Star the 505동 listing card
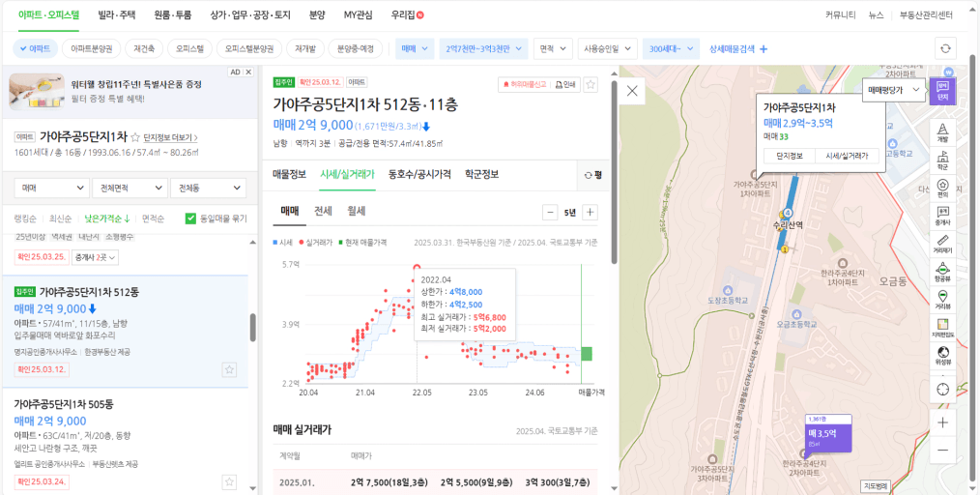 [229, 481]
